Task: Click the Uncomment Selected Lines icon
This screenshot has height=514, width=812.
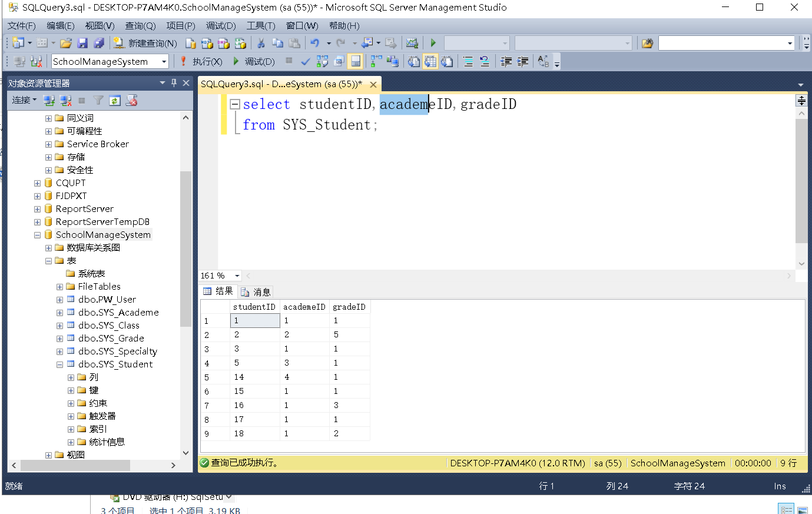Action: (x=485, y=61)
